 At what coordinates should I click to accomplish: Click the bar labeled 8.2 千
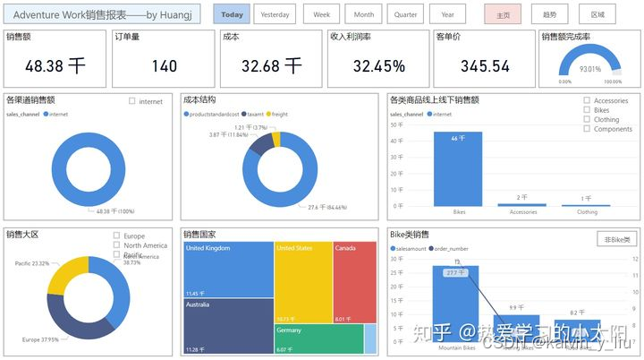pos(577,330)
